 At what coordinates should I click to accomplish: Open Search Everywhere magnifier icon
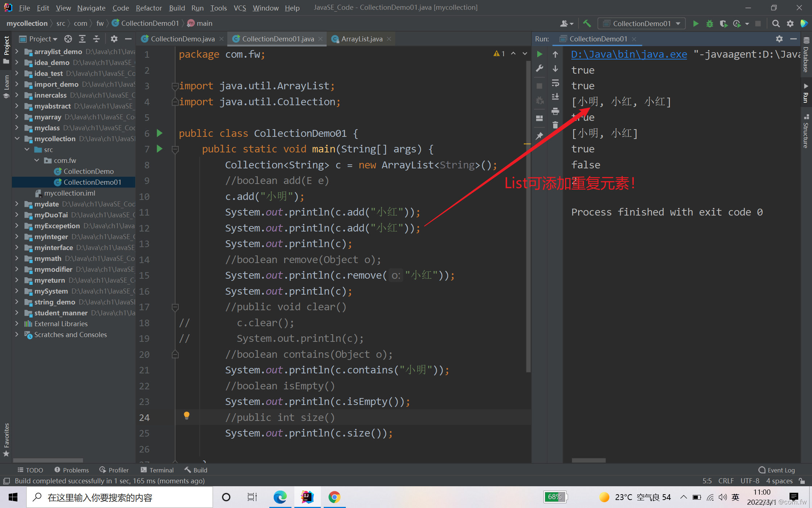pyautogui.click(x=776, y=24)
